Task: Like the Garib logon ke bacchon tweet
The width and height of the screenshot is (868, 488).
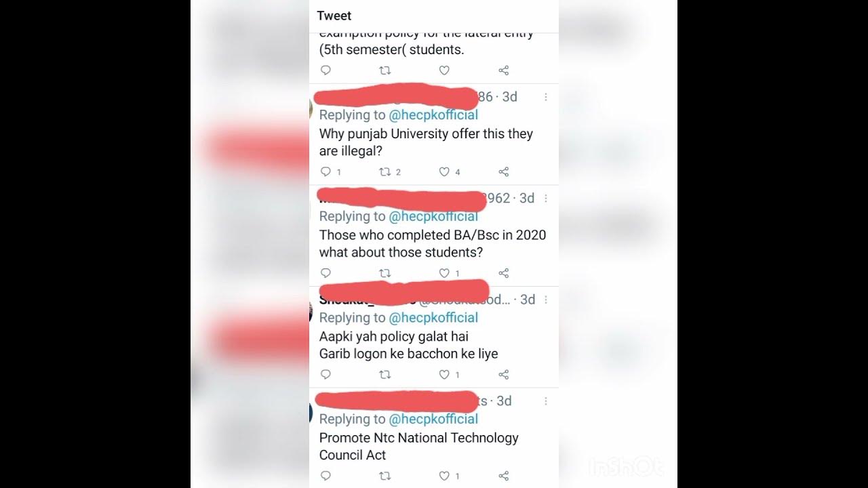Action: [x=444, y=374]
